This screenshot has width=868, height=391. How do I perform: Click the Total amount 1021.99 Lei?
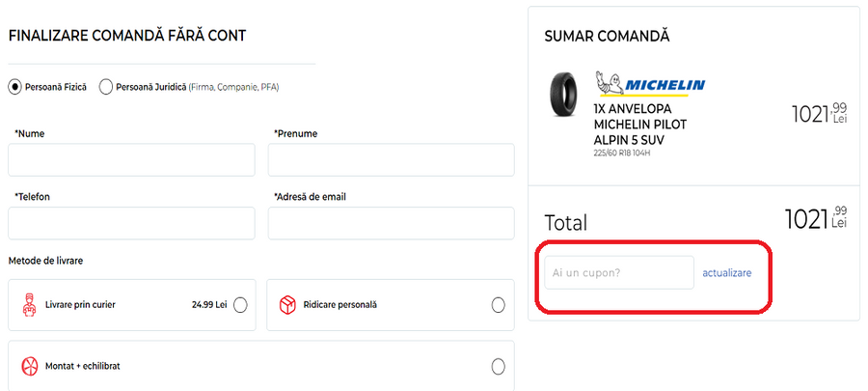pyautogui.click(x=815, y=220)
